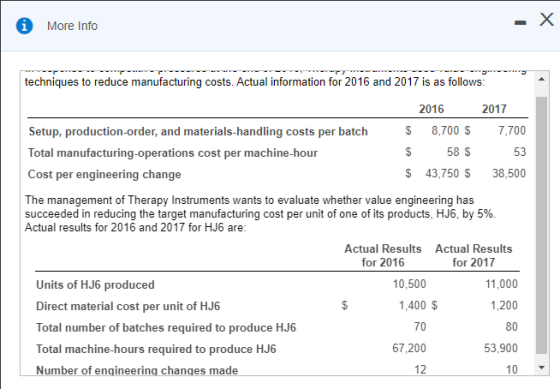Click the 10,500 units value
The image size is (560, 389).
point(409,284)
